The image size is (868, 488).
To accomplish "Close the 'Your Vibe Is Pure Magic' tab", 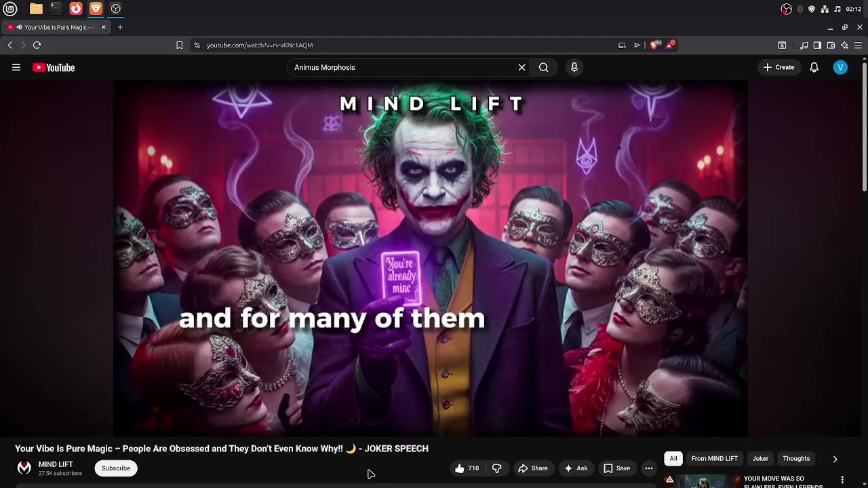I will pos(103,27).
